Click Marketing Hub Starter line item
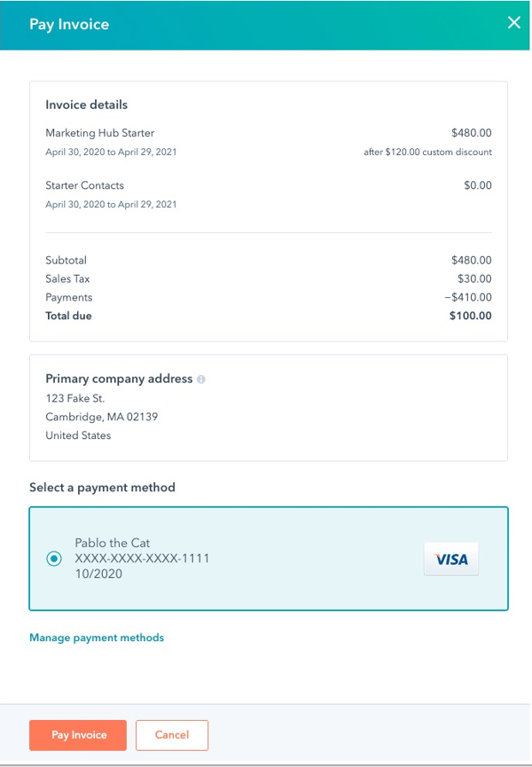The width and height of the screenshot is (532, 767). pyautogui.click(x=98, y=133)
